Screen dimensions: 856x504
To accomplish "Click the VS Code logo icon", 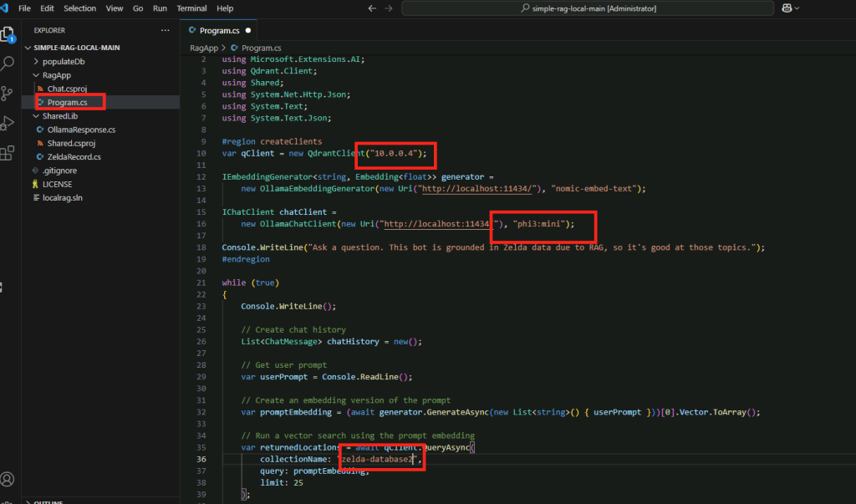I will tap(5, 8).
